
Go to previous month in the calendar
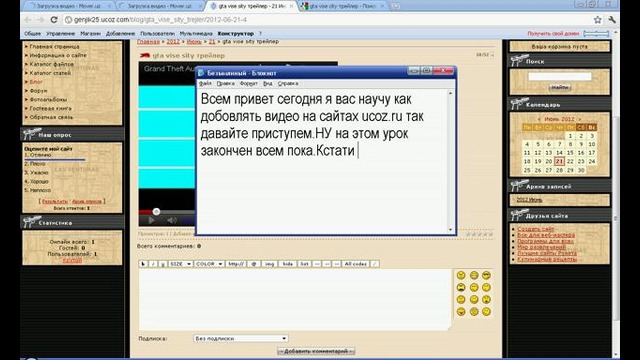(539, 119)
